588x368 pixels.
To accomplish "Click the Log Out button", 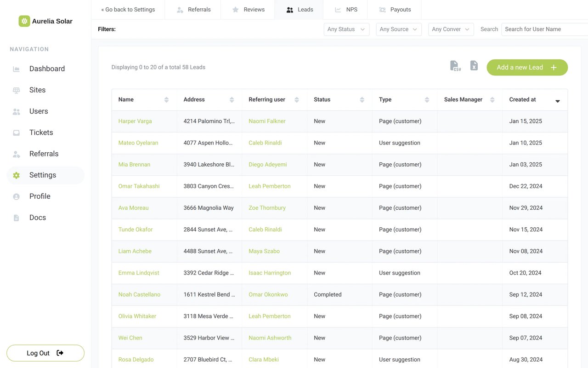I will click(x=45, y=353).
